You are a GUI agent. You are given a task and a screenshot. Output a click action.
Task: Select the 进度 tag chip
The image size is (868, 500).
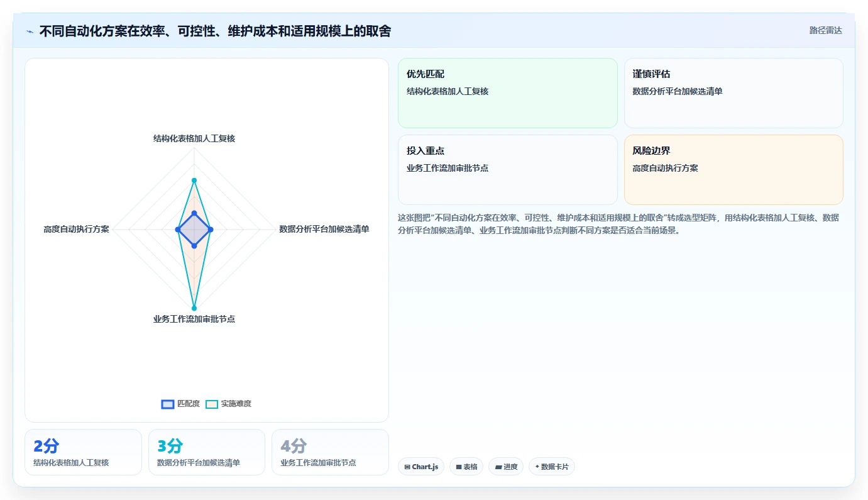(506, 467)
